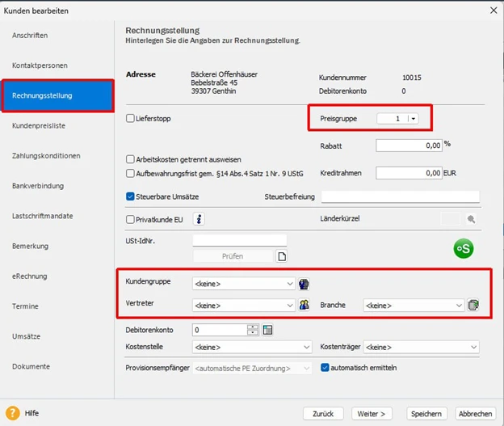Click the Hilfe link text
This screenshot has height=426, width=504.
(31, 413)
